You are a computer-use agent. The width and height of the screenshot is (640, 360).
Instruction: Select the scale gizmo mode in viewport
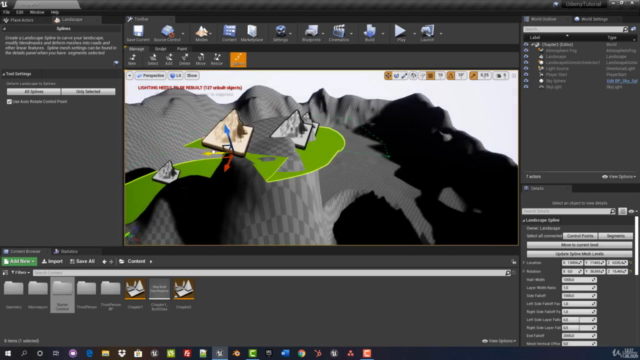coord(404,76)
